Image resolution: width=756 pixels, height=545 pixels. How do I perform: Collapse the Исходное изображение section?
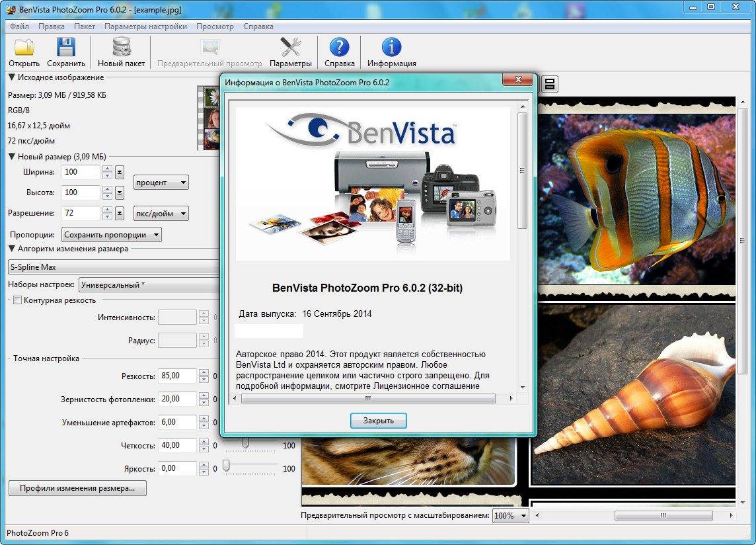[12, 77]
